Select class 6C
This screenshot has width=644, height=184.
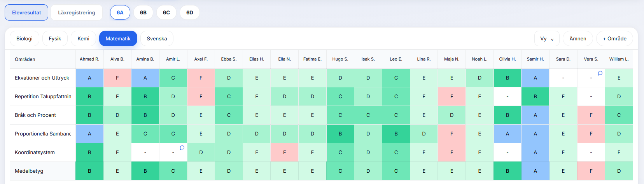coord(166,12)
